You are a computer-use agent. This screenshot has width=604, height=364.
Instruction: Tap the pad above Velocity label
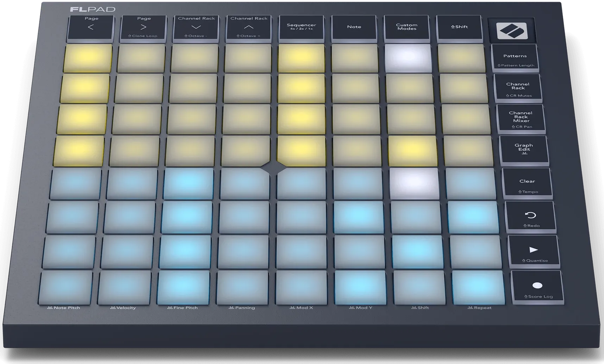click(125, 287)
